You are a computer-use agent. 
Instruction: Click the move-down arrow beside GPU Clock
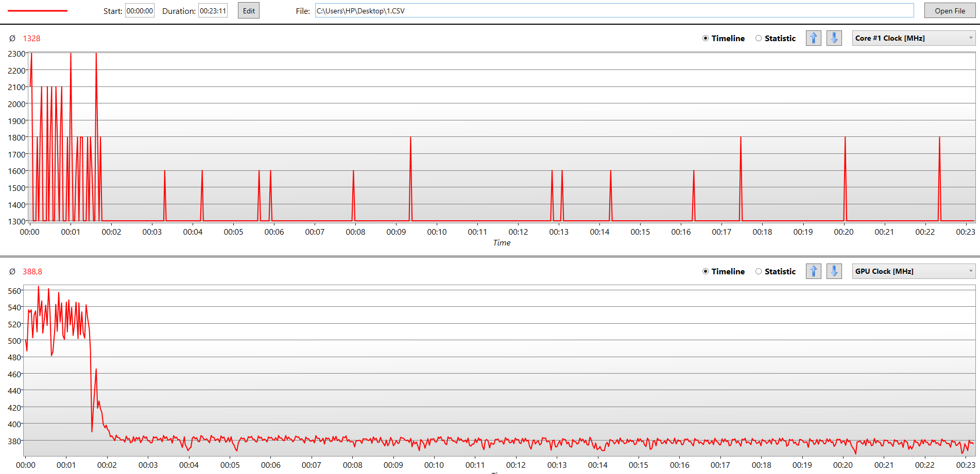(834, 271)
